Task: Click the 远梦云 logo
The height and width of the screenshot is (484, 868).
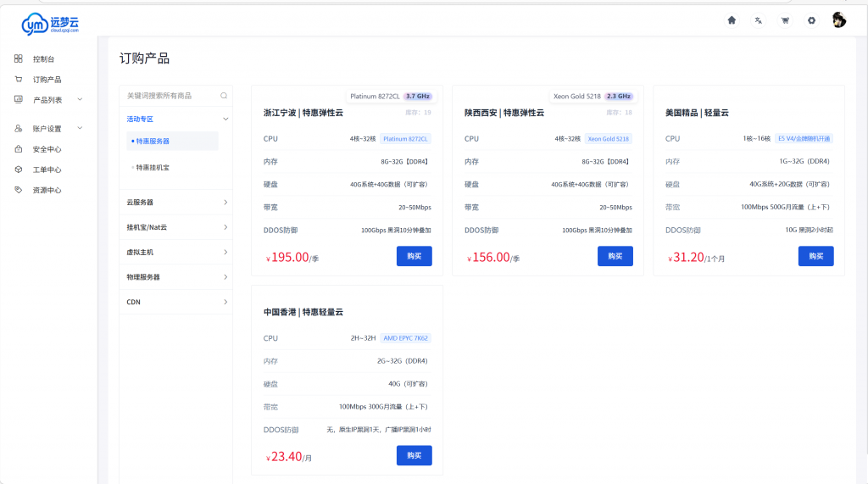Action: pos(50,24)
